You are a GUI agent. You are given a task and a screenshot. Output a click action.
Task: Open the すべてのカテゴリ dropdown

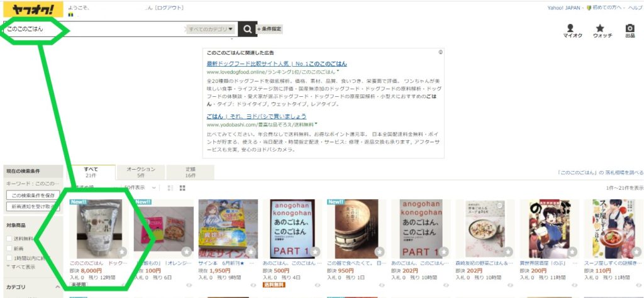[211, 29]
